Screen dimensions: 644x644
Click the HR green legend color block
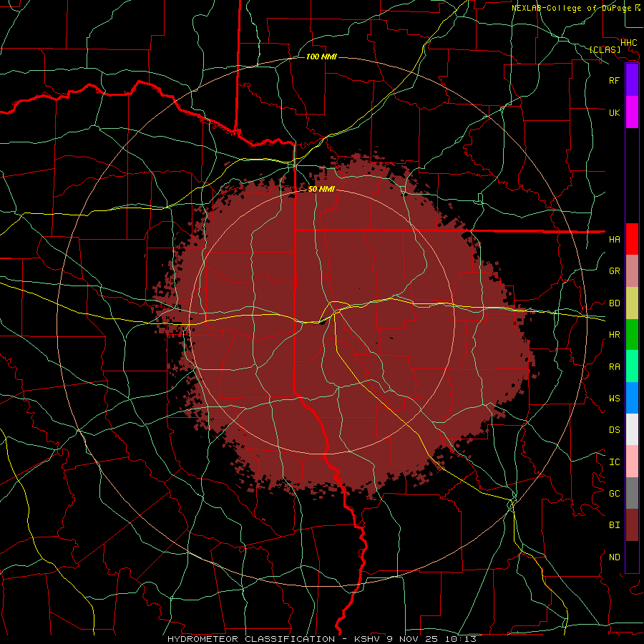(x=632, y=334)
